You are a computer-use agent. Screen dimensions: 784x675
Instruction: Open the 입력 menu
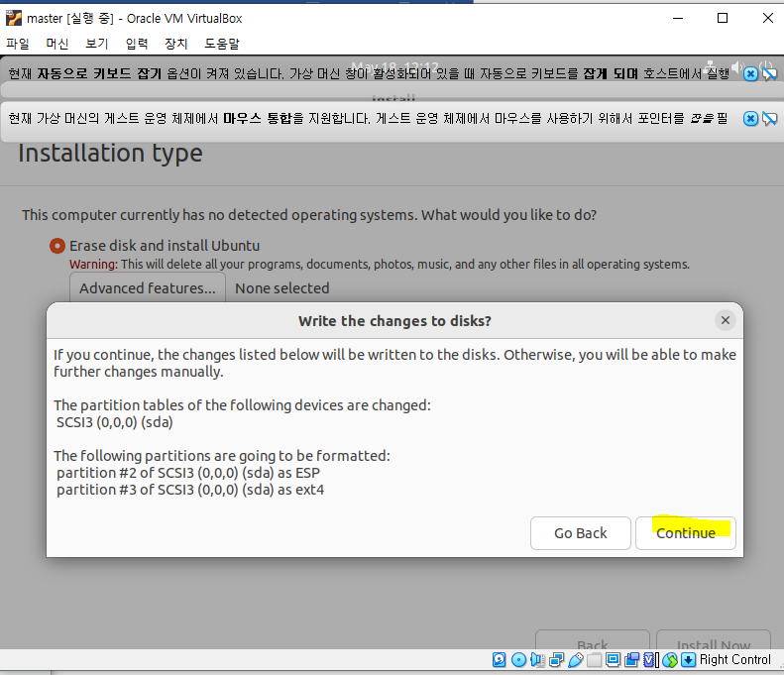(x=137, y=44)
